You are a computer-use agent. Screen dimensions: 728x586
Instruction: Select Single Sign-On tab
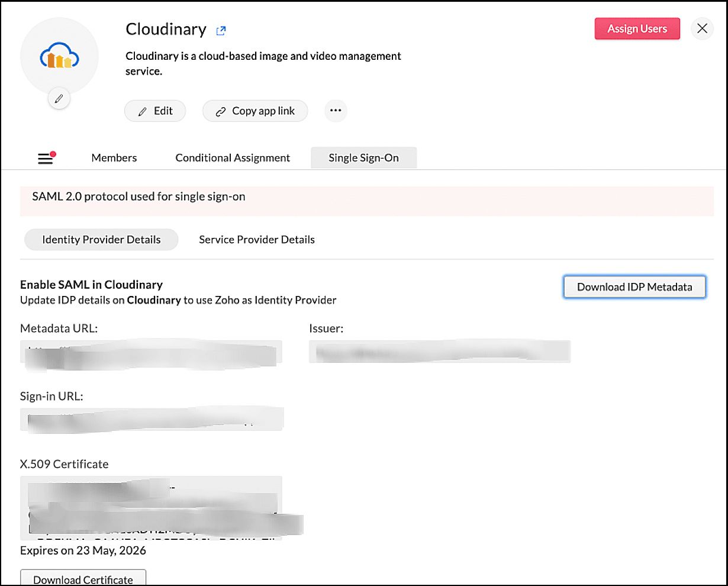pyautogui.click(x=364, y=158)
